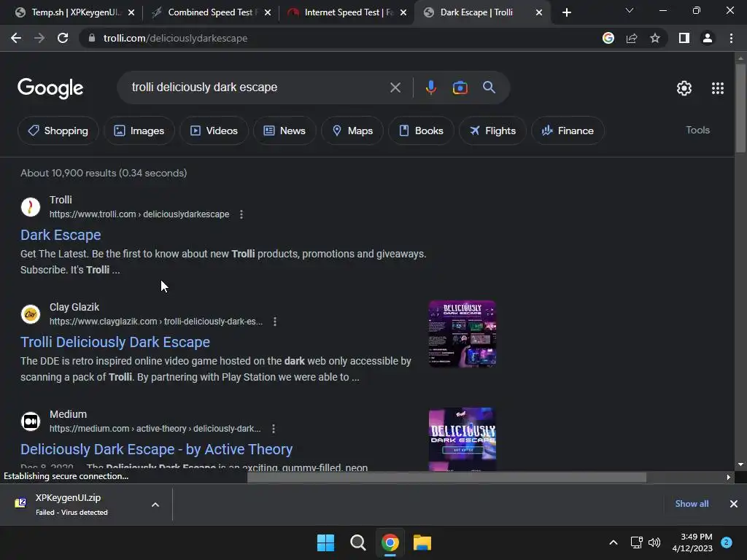The width and height of the screenshot is (747, 560).
Task: Open Google quick settings gear
Action: coord(684,88)
